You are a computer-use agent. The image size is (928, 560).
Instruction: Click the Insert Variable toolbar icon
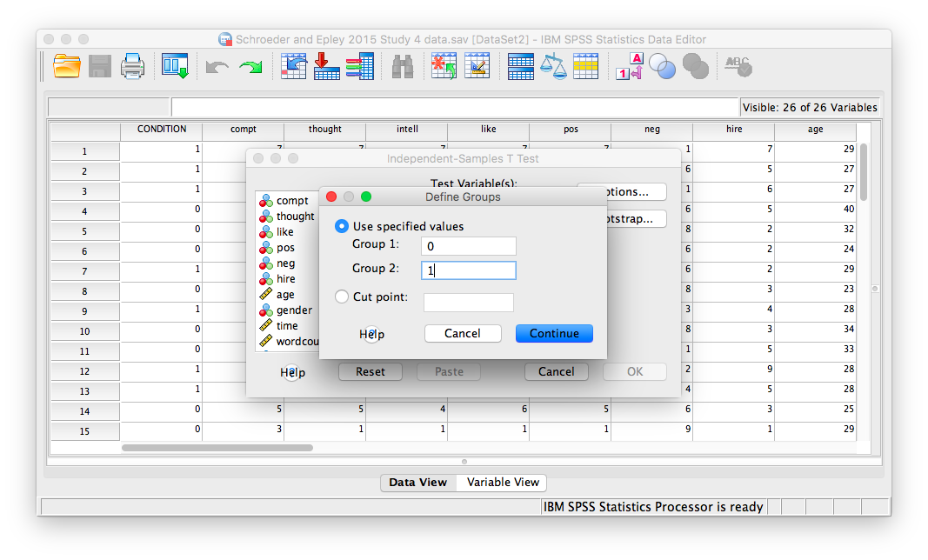pyautogui.click(x=477, y=66)
